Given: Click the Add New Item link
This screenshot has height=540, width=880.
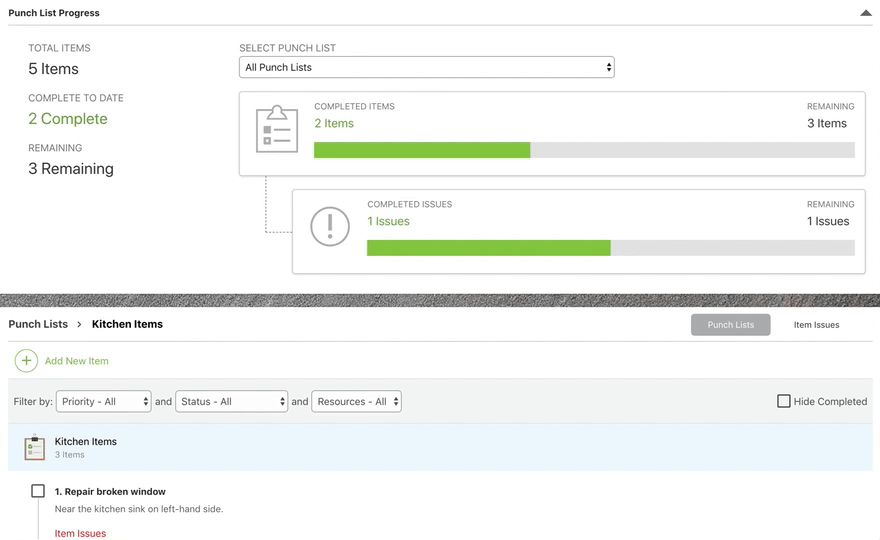Looking at the screenshot, I should coord(76,361).
